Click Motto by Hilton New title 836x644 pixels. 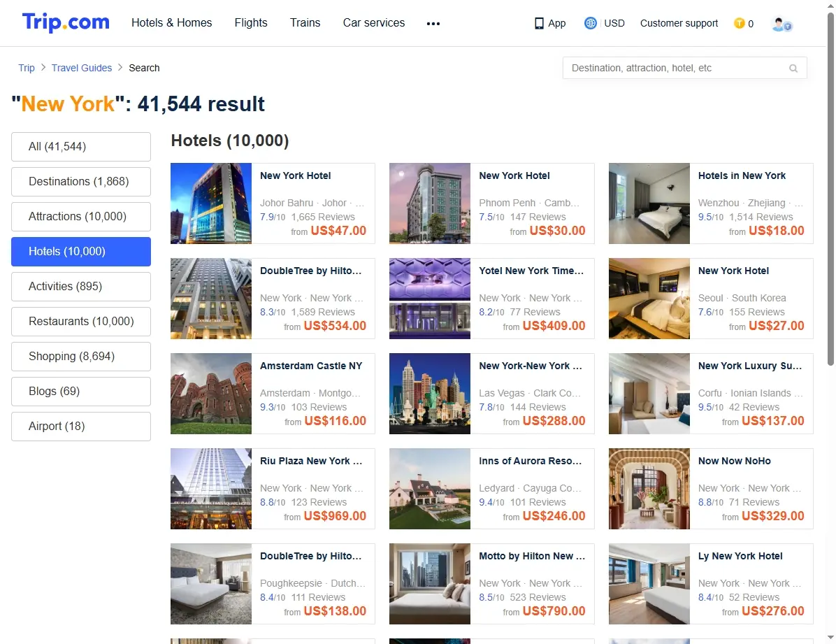click(531, 556)
